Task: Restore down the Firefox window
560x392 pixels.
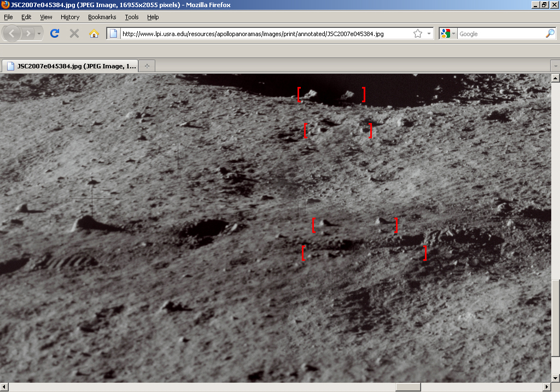Action: (x=544, y=4)
